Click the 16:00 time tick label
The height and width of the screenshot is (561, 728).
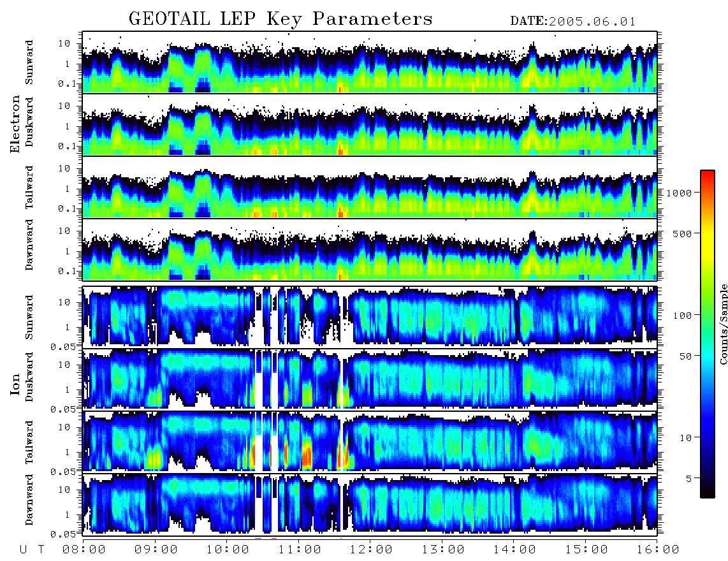[x=658, y=550]
